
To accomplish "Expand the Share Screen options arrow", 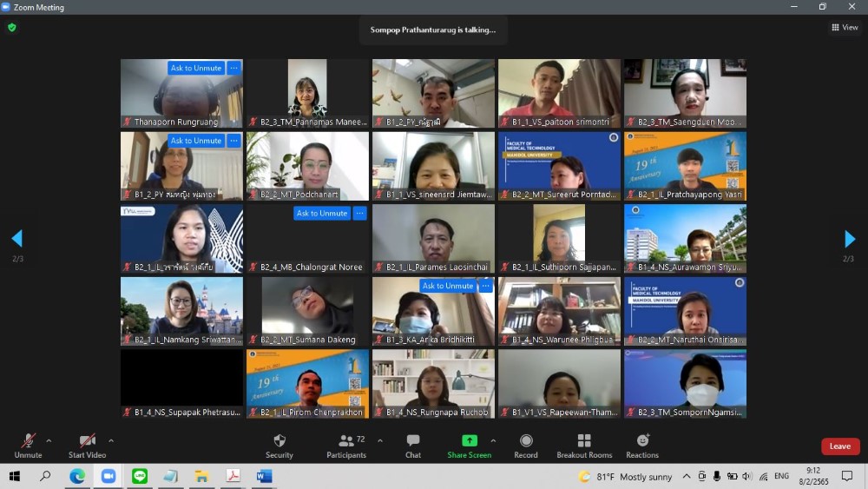I will 494,440.
